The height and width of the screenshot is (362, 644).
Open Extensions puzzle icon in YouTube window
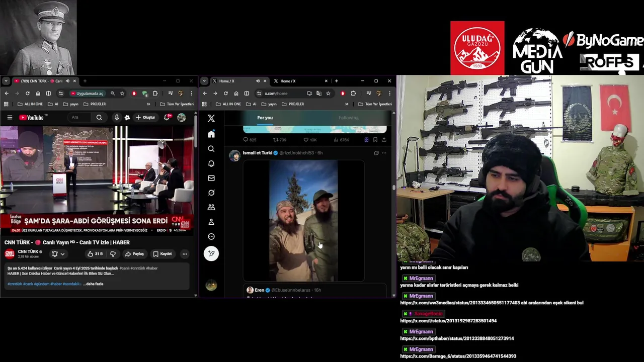tap(155, 94)
